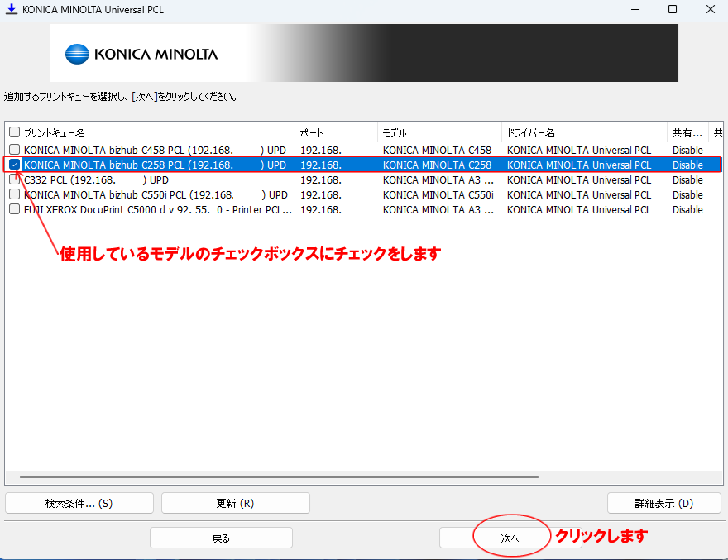Click the driver name cell in the C332 row
This screenshot has width=728, height=560.
tap(579, 179)
